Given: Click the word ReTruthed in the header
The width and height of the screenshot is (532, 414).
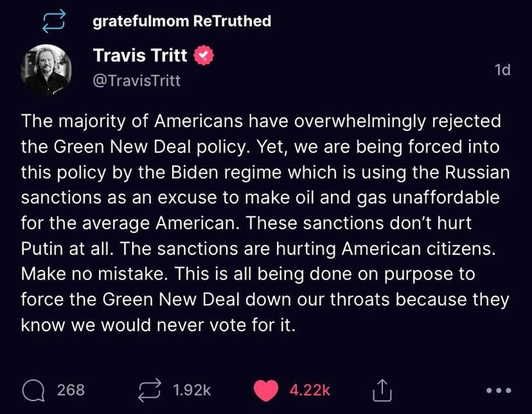Looking at the screenshot, I should [x=231, y=21].
